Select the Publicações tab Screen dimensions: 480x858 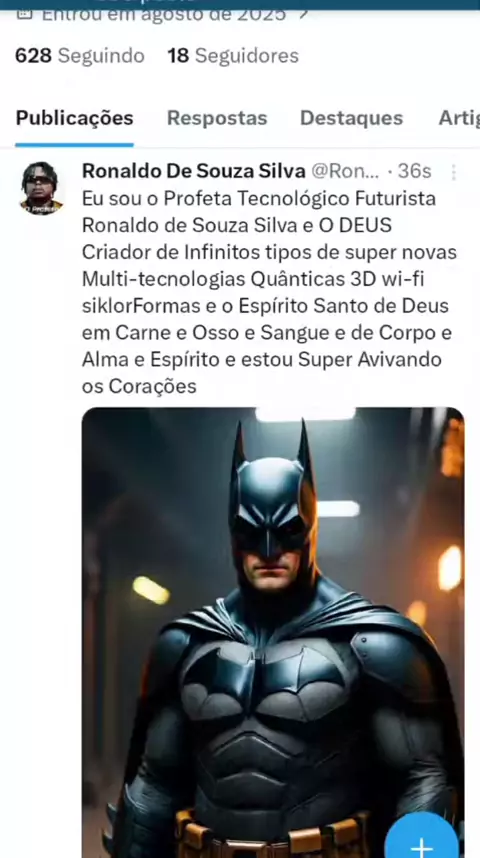[74, 118]
